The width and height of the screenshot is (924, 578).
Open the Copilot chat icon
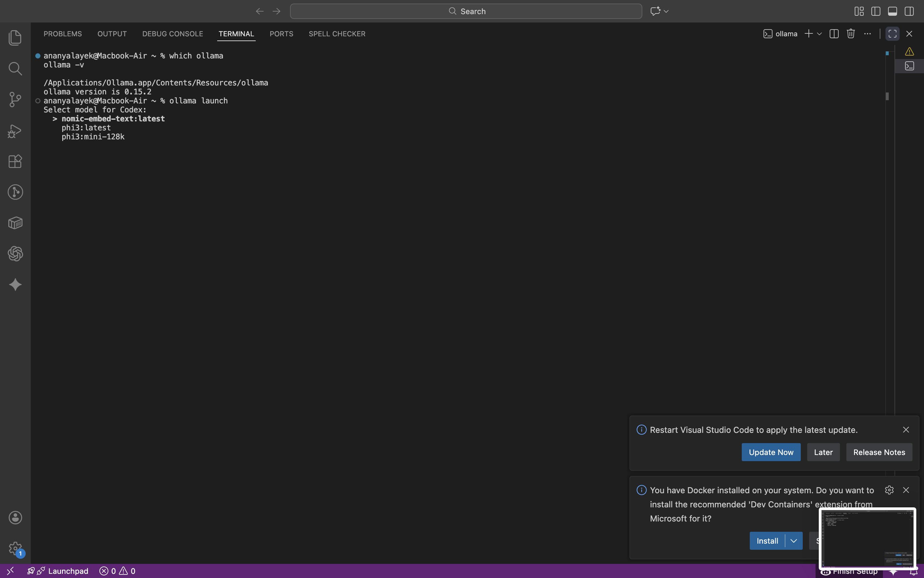pos(655,11)
